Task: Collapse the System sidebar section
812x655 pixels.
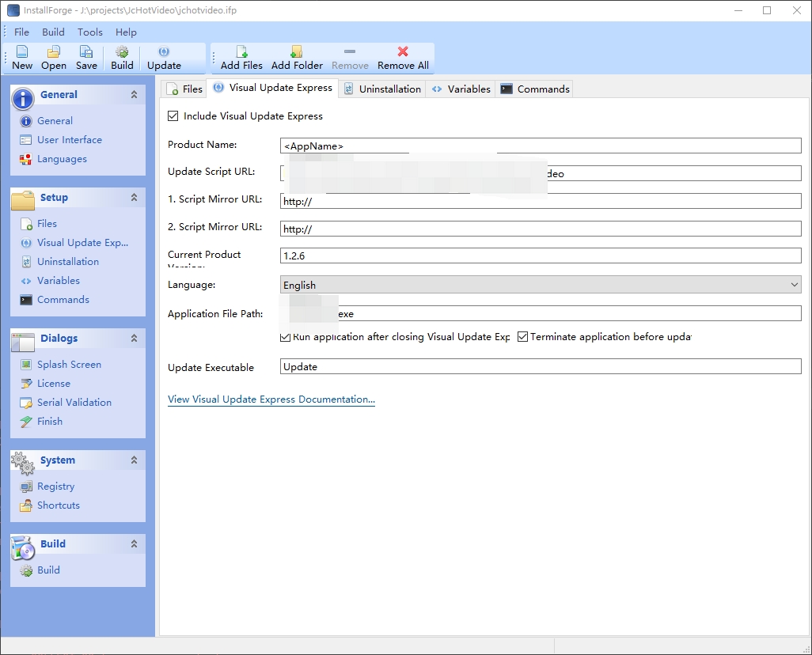Action: pos(134,460)
